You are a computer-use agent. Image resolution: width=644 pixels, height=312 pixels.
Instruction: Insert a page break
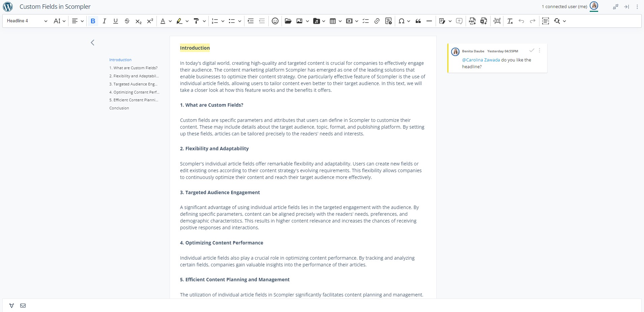(497, 21)
